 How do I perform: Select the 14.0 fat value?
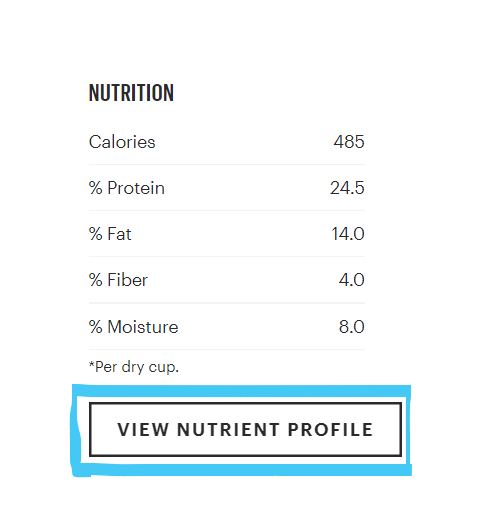click(x=348, y=234)
